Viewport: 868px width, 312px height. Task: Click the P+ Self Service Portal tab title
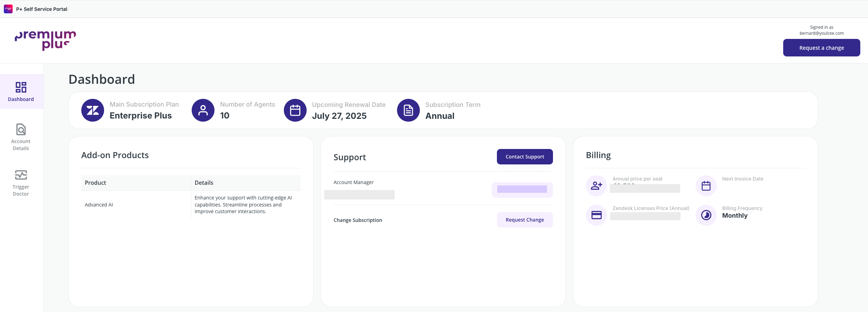(x=42, y=9)
